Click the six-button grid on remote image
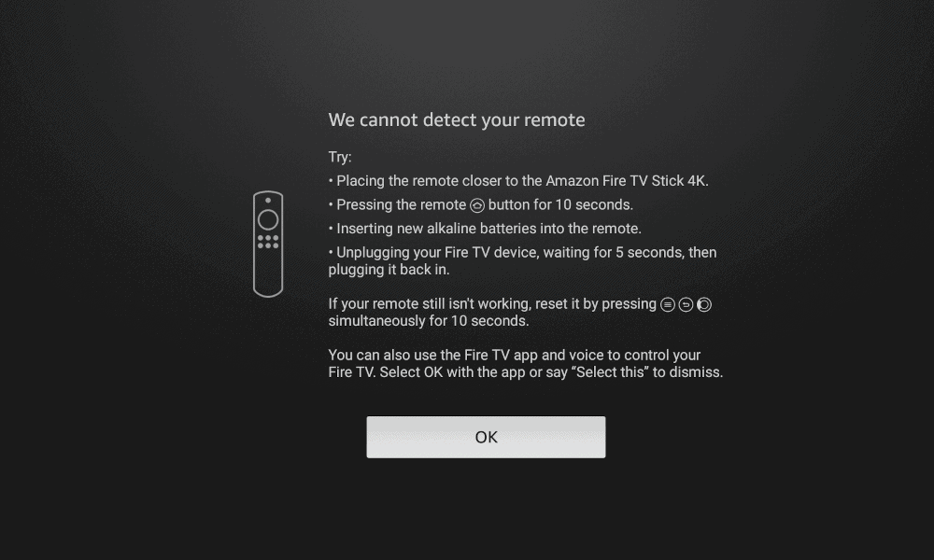The width and height of the screenshot is (934, 560). coord(268,242)
